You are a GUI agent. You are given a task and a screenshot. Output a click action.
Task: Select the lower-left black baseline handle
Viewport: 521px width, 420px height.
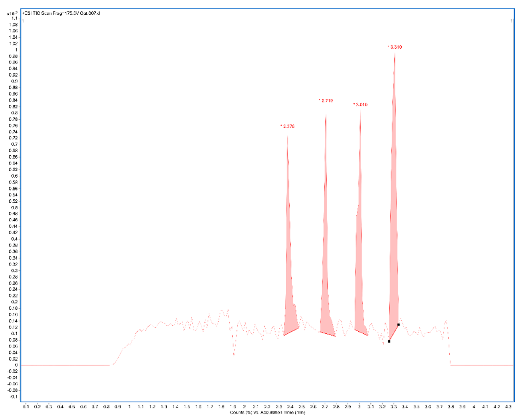click(389, 341)
